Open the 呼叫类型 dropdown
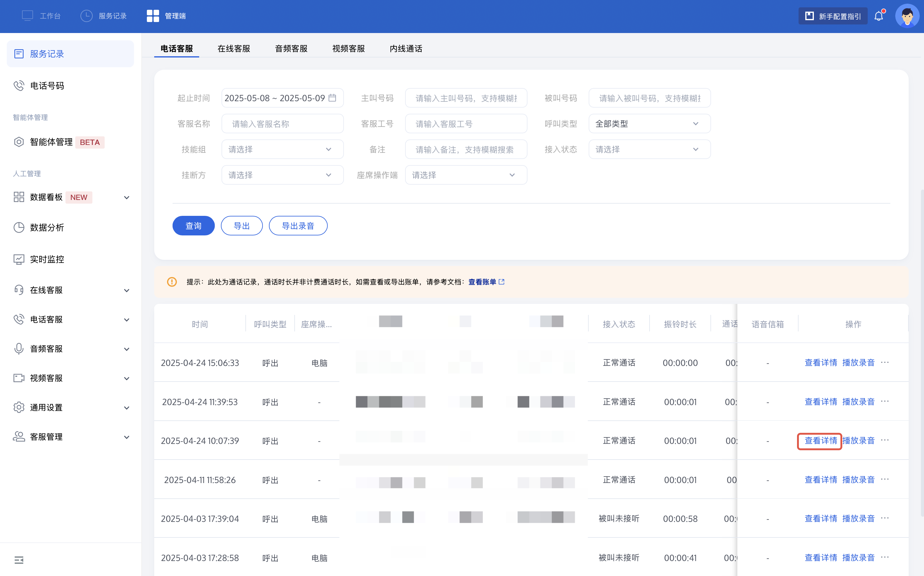This screenshot has height=576, width=924. pyautogui.click(x=649, y=124)
